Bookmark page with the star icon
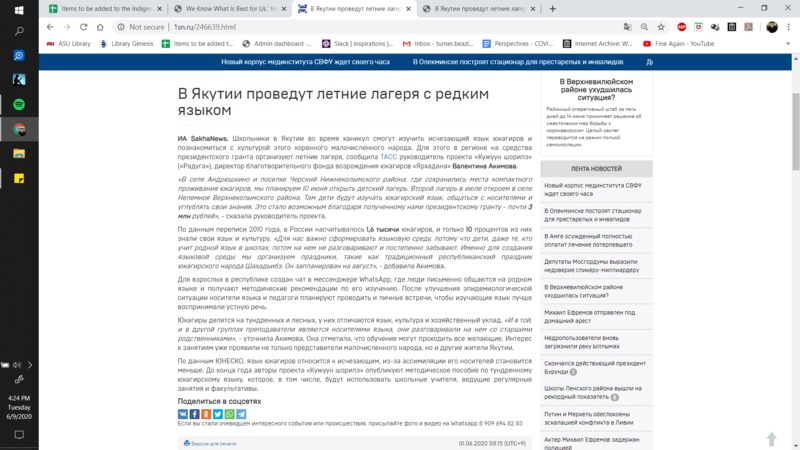The width and height of the screenshot is (800, 450). 659,27
